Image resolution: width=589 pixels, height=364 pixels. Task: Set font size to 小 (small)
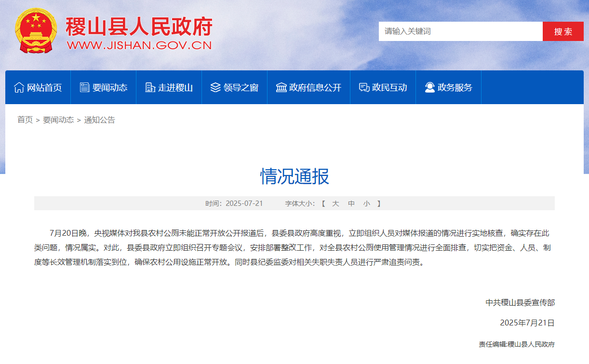pos(367,203)
